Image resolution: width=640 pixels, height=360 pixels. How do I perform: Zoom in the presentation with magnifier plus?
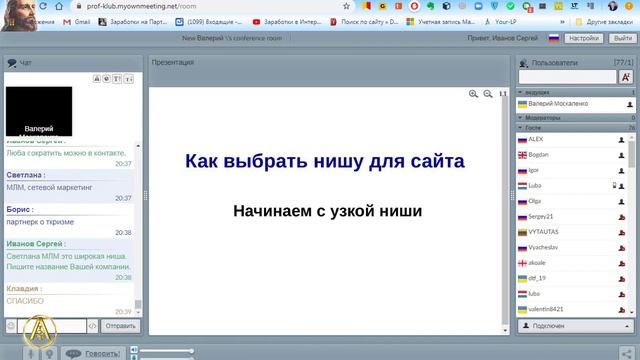pyautogui.click(x=473, y=94)
